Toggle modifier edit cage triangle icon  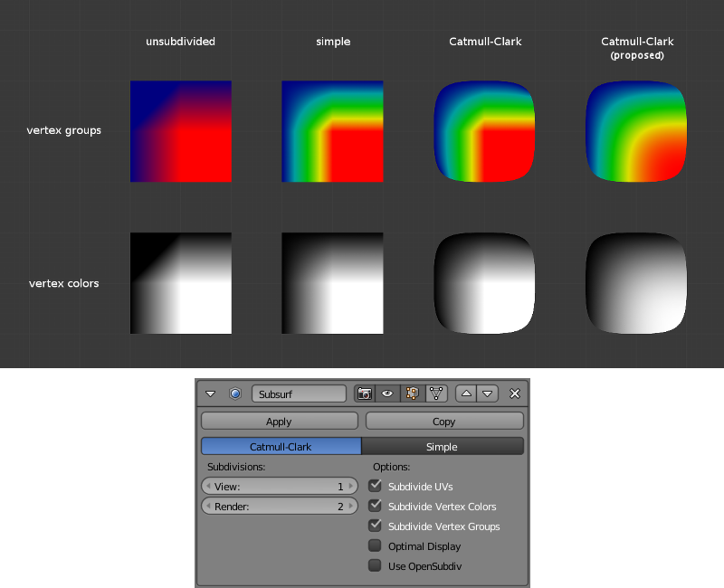click(x=436, y=394)
